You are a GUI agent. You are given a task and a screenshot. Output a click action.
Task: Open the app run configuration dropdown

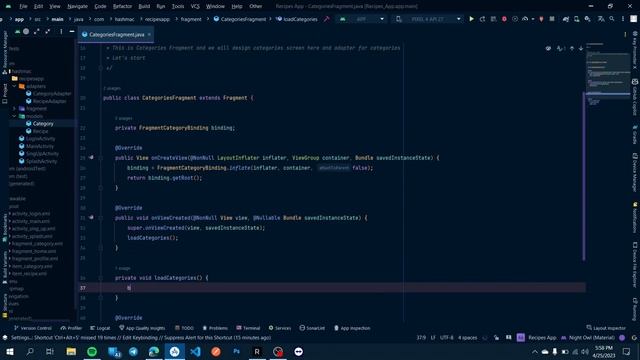361,19
